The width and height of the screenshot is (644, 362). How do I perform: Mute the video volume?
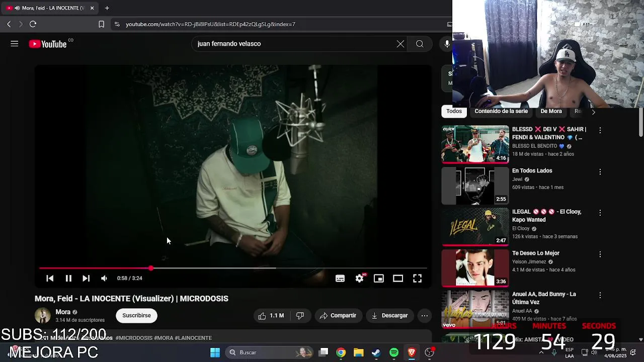point(104,278)
